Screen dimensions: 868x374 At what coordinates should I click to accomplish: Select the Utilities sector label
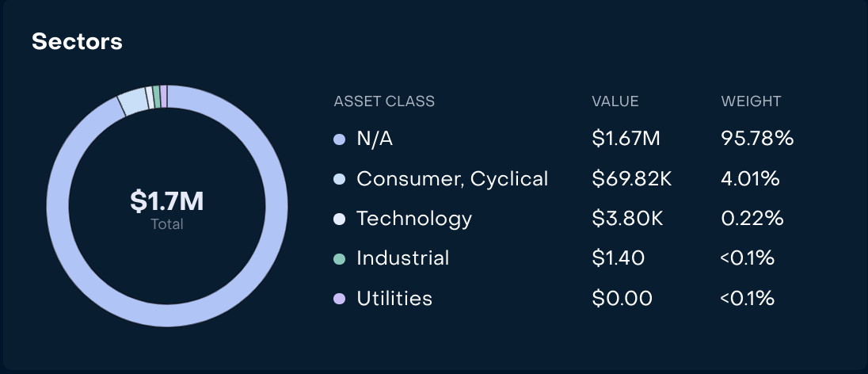pyautogui.click(x=394, y=299)
